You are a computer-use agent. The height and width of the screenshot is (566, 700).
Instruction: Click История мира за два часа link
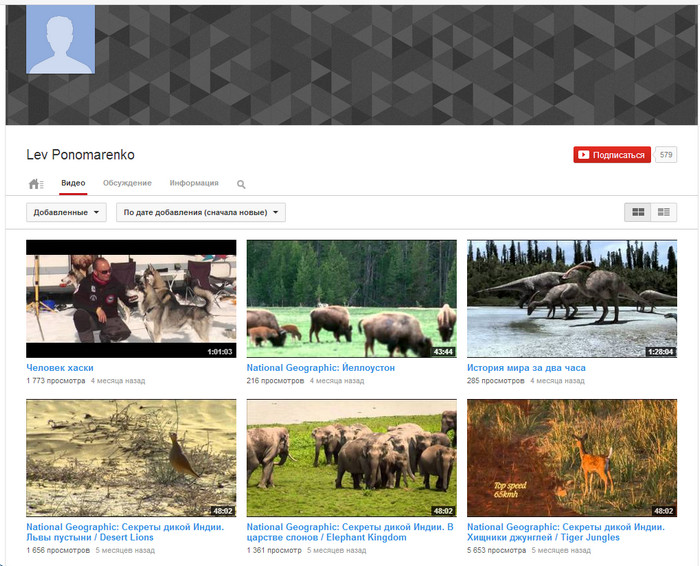point(526,368)
